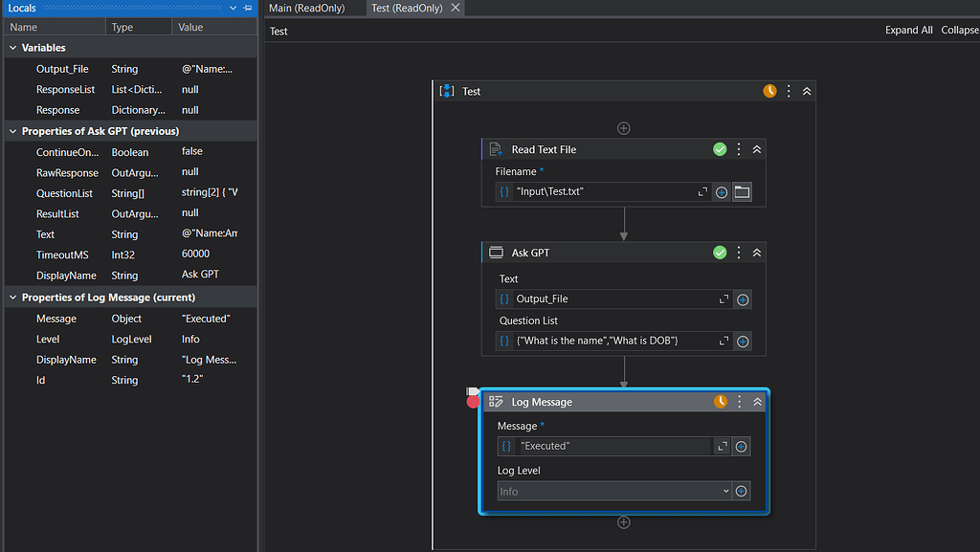Open the Log Level dropdown

(x=725, y=492)
